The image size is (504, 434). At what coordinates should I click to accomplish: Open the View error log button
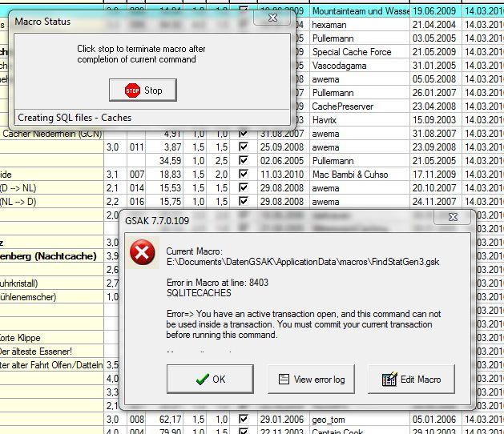coord(312,380)
